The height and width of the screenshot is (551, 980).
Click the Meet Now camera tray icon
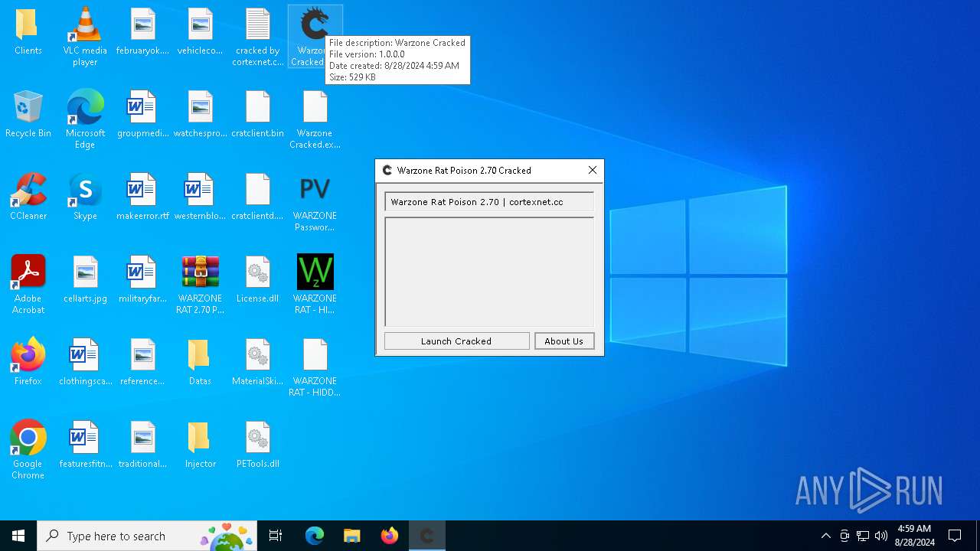844,536
